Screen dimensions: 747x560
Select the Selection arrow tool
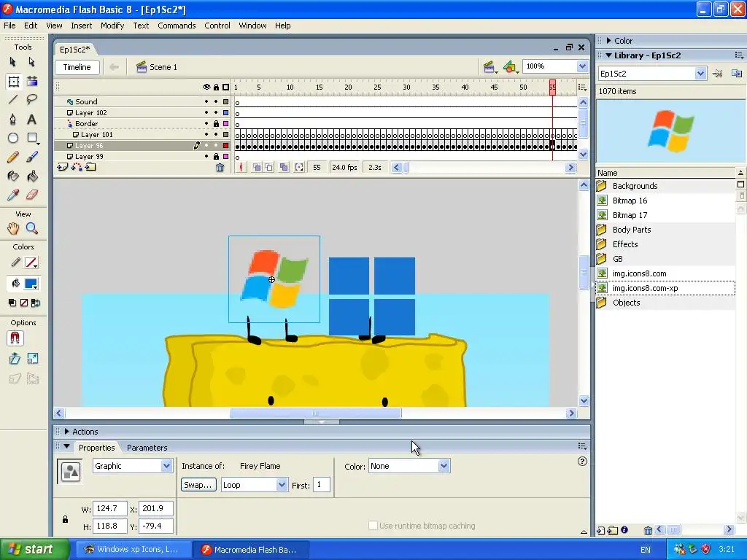(x=13, y=62)
